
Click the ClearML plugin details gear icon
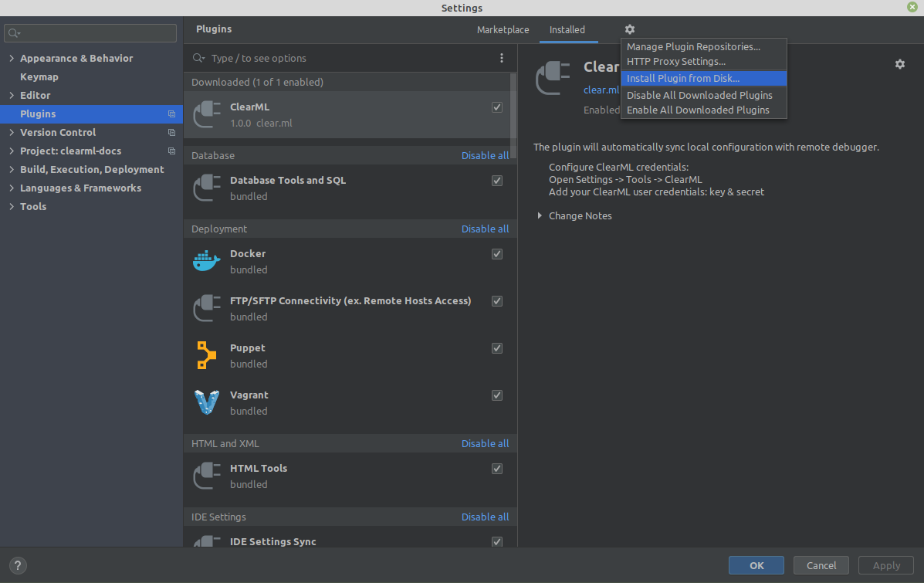[899, 64]
